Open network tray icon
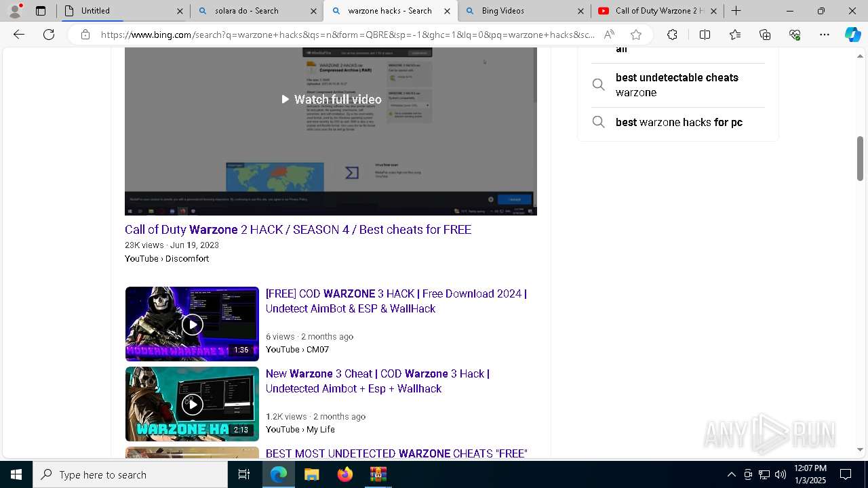 click(x=764, y=474)
